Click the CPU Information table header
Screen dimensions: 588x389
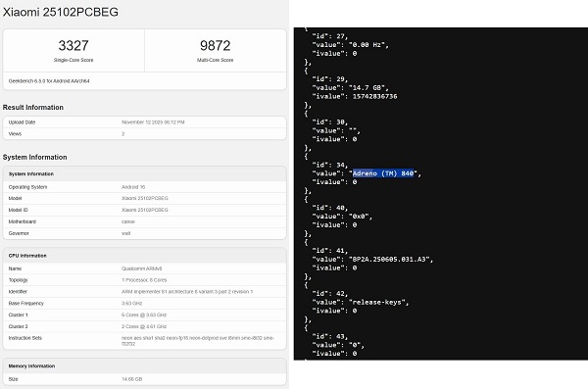pos(27,256)
